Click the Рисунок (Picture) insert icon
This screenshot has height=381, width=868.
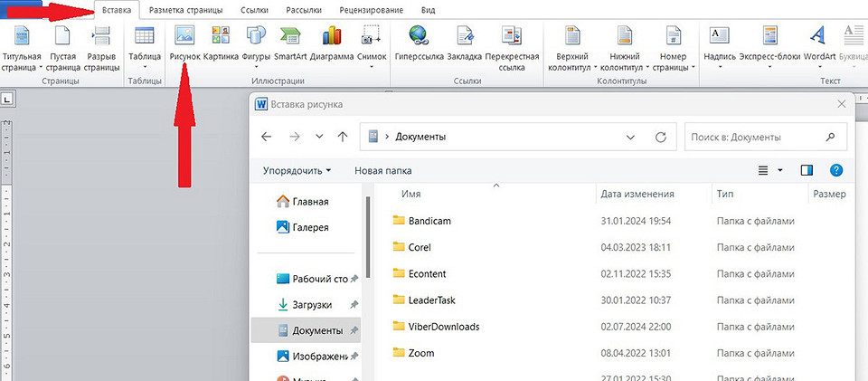[184, 37]
